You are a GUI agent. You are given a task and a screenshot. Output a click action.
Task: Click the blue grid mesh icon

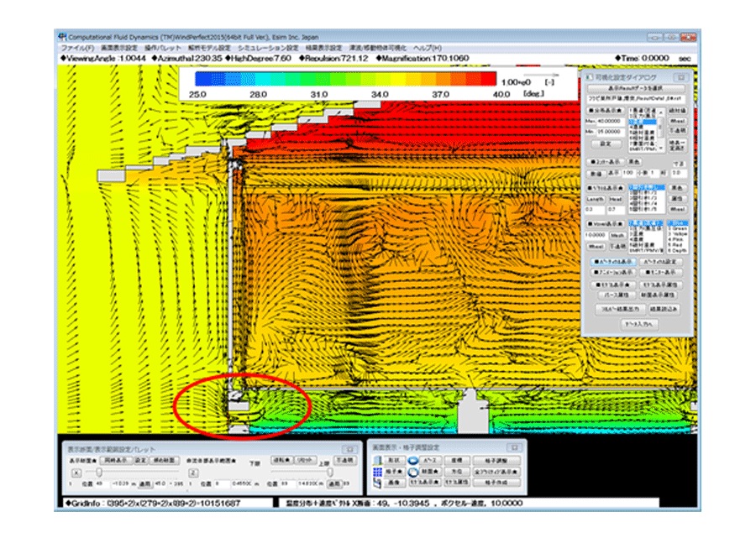(377, 472)
